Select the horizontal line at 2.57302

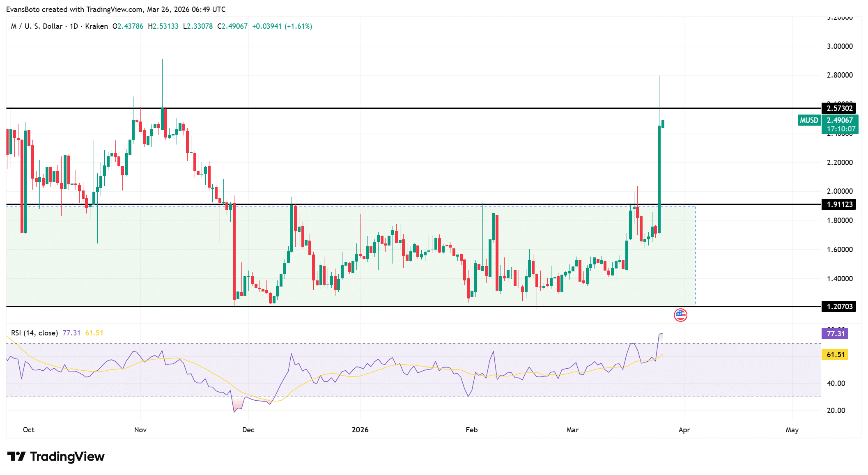(x=411, y=108)
